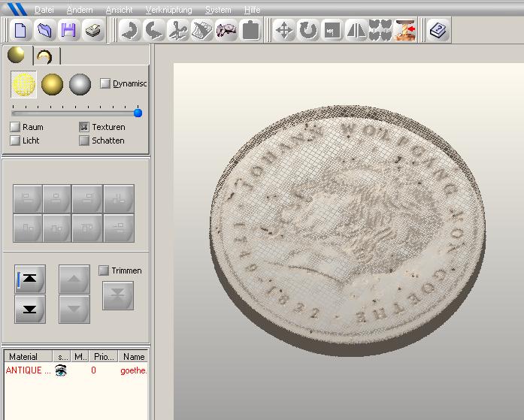Click the Open file icon
Screen dimensions: 524x420
pyautogui.click(x=45, y=31)
